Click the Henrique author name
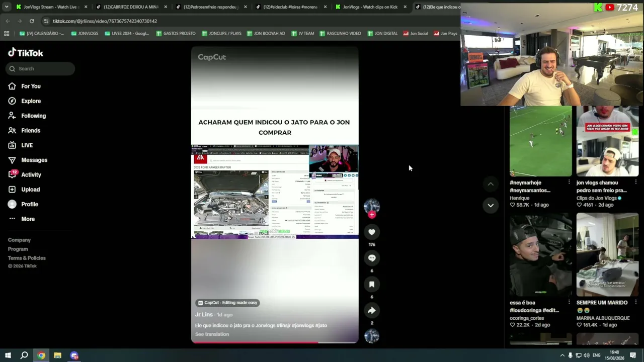The image size is (644, 362). (520, 198)
